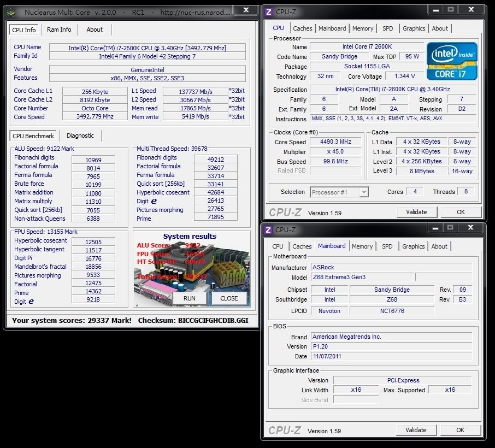This screenshot has width=495, height=448.
Task: Click the system score status bar text
Action: click(130, 321)
